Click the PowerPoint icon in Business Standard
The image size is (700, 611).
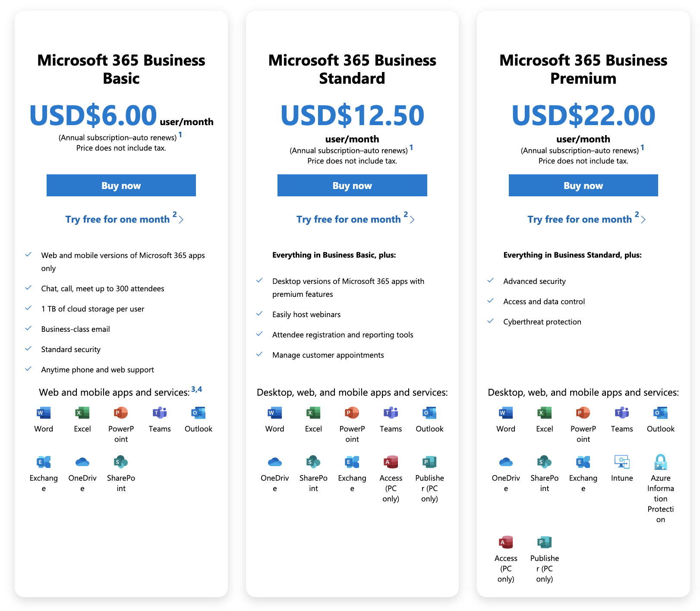[352, 413]
